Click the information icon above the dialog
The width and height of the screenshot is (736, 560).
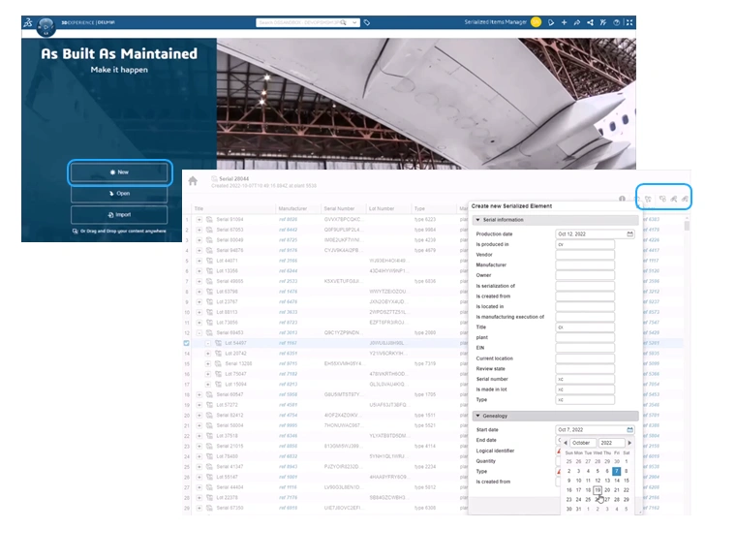(x=622, y=199)
